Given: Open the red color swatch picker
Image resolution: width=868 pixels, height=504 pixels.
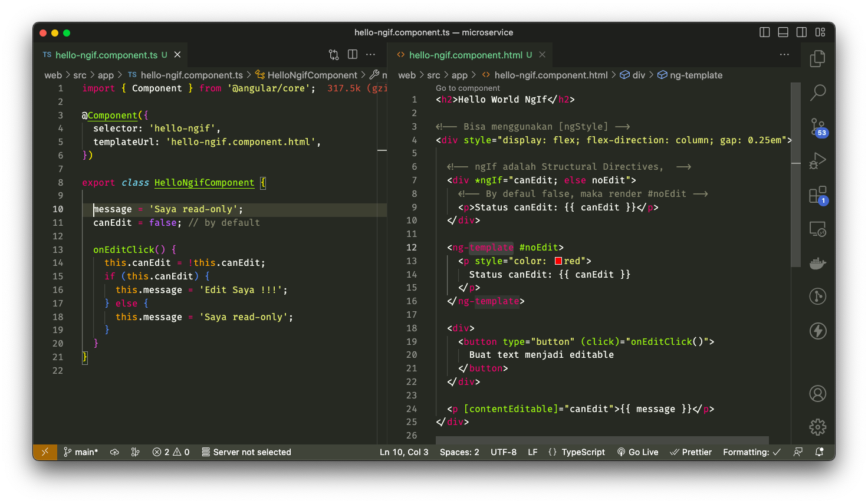Looking at the screenshot, I should point(558,261).
